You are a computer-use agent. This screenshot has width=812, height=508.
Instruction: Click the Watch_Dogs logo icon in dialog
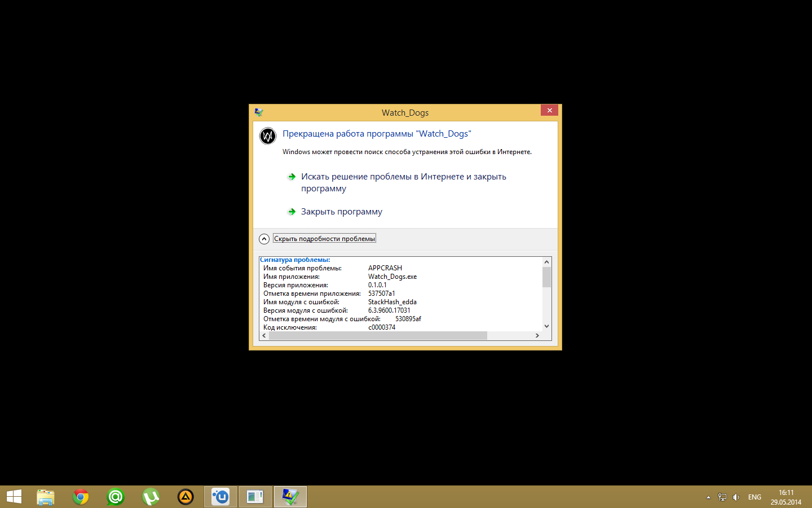[x=267, y=136]
